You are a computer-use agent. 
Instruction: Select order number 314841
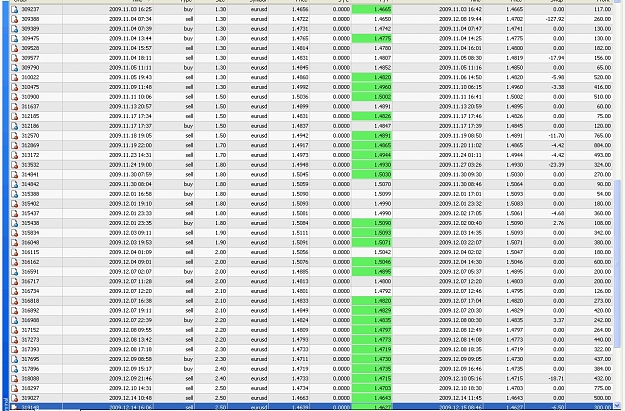click(30, 175)
